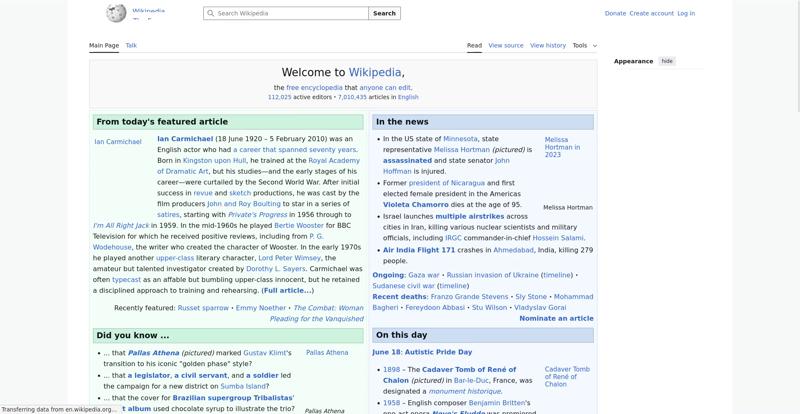Screen dimensions: 800x414
Task: Open the Russet sparrow link
Action: tap(203, 308)
